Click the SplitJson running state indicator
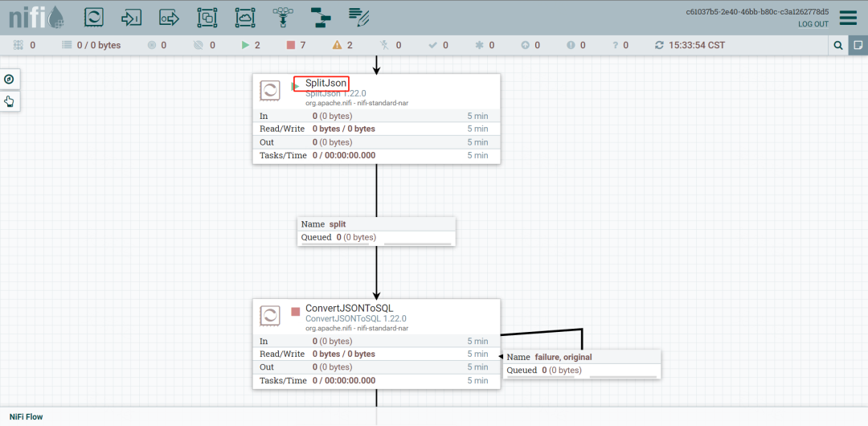Image resolution: width=868 pixels, height=426 pixels. coord(296,87)
